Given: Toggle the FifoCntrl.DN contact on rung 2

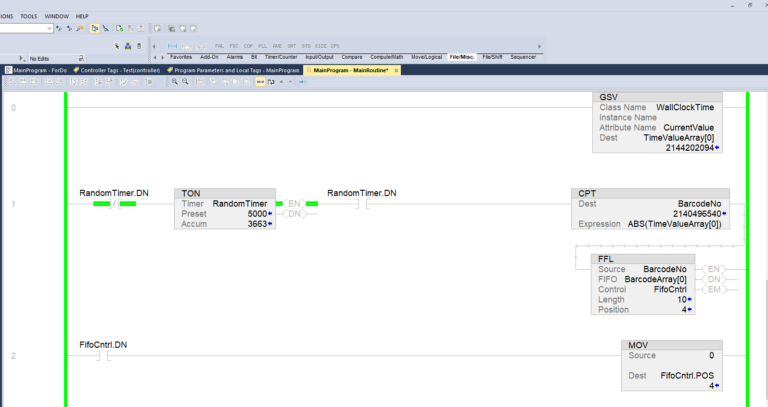Looking at the screenshot, I should [x=100, y=356].
